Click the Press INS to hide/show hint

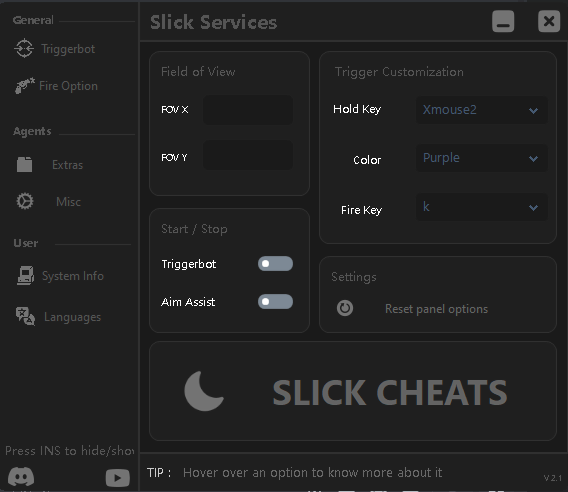(x=70, y=450)
